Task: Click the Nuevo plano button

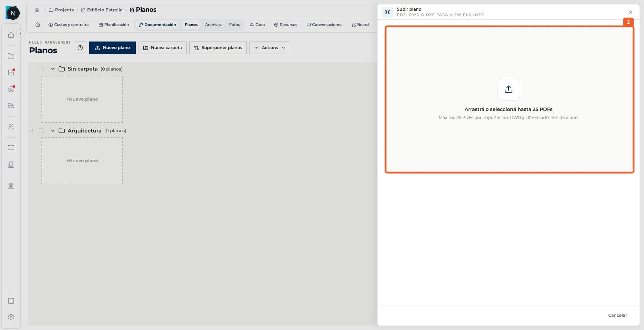Action: 112,48
